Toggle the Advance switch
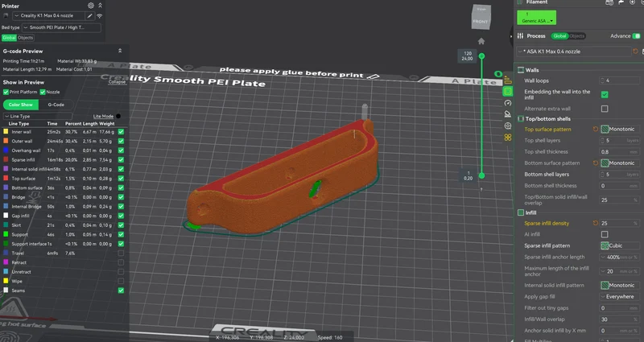 pos(636,36)
